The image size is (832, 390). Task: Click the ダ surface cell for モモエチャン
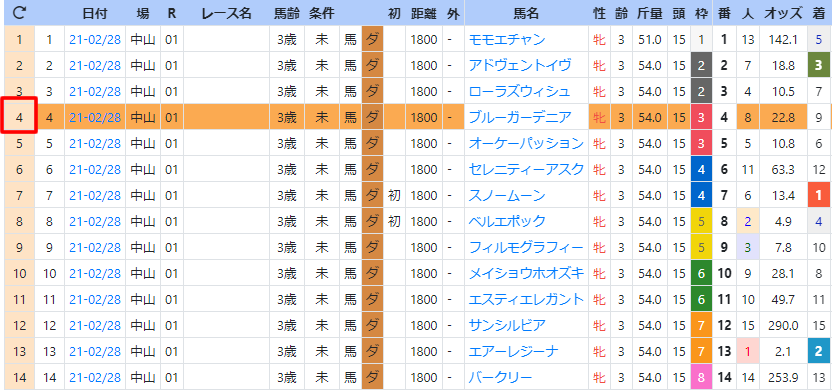[x=372, y=39]
